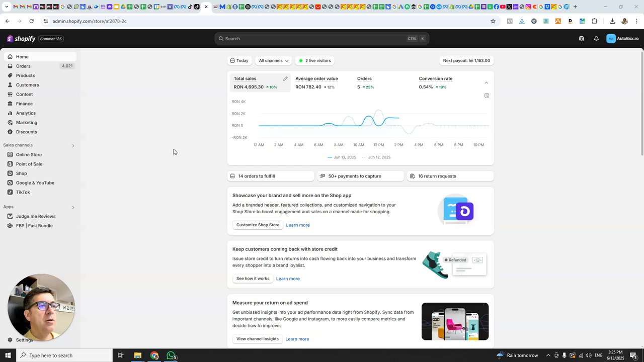The width and height of the screenshot is (644, 362).
Task: Open Point of Sale channel
Action: pos(39,164)
